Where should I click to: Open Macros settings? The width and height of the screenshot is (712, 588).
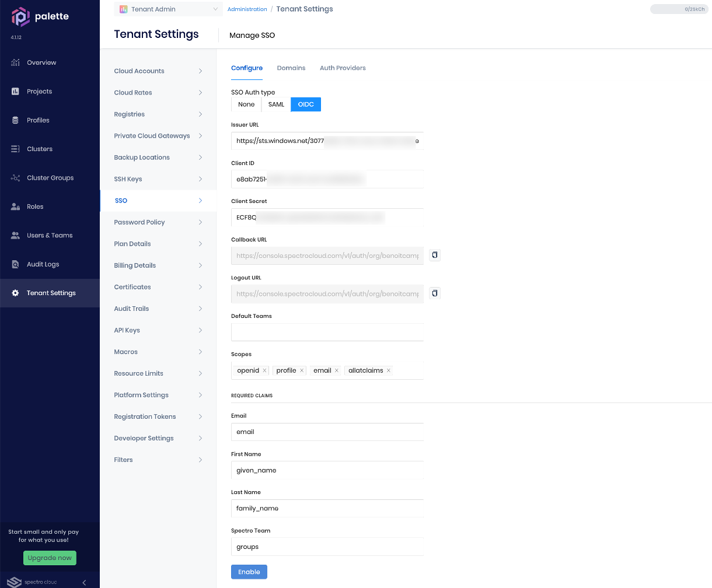[158, 352]
